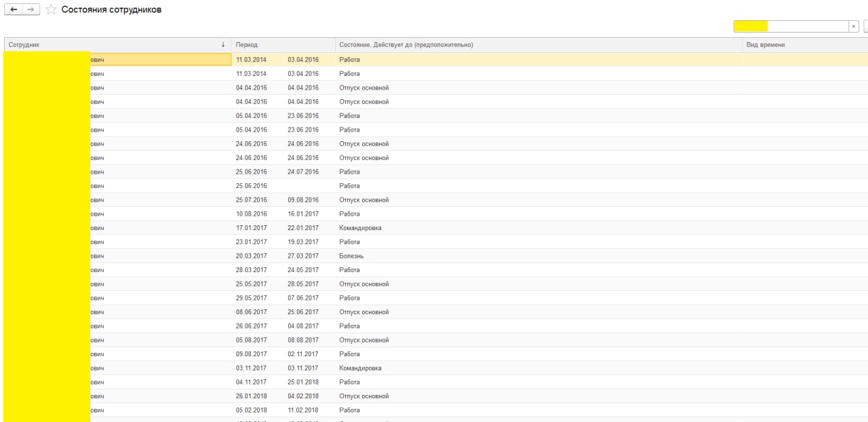Select Отпуск основной row starting 26.01.2018
Image resolution: width=868 pixels, height=422 pixels.
[x=363, y=396]
